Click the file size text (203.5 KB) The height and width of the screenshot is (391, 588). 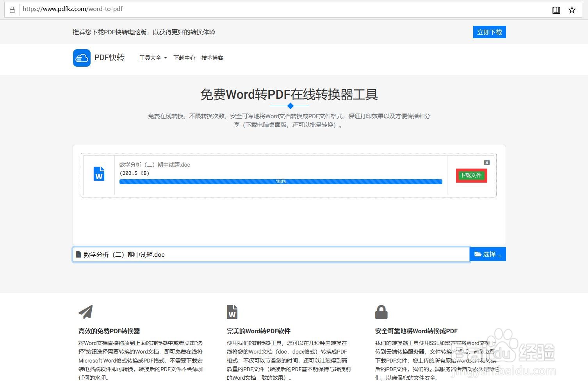[x=134, y=173]
